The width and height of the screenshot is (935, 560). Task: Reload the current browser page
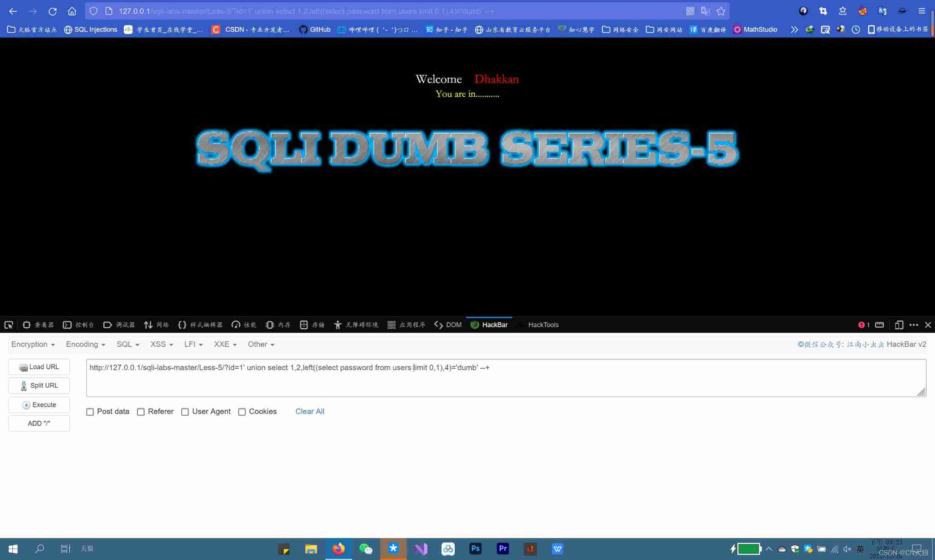53,11
